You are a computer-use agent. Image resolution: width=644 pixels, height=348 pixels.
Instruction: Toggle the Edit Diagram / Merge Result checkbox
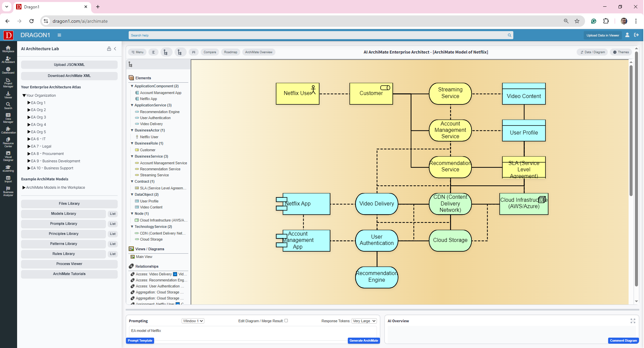click(x=286, y=321)
